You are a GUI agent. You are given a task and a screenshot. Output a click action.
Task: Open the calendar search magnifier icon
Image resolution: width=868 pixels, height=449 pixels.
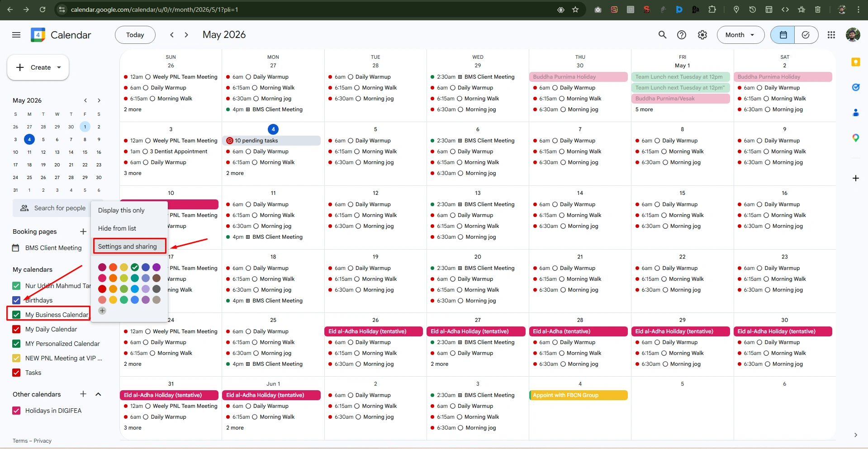click(662, 35)
